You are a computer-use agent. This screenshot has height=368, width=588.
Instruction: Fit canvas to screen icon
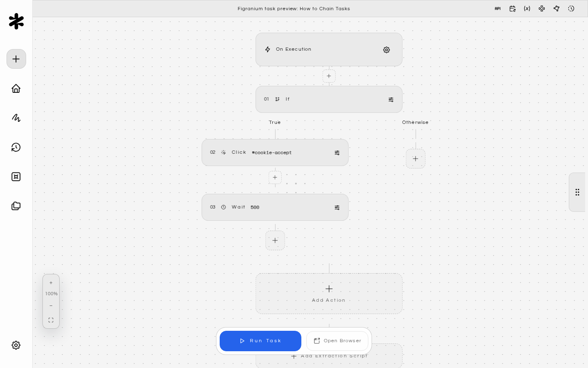point(51,320)
